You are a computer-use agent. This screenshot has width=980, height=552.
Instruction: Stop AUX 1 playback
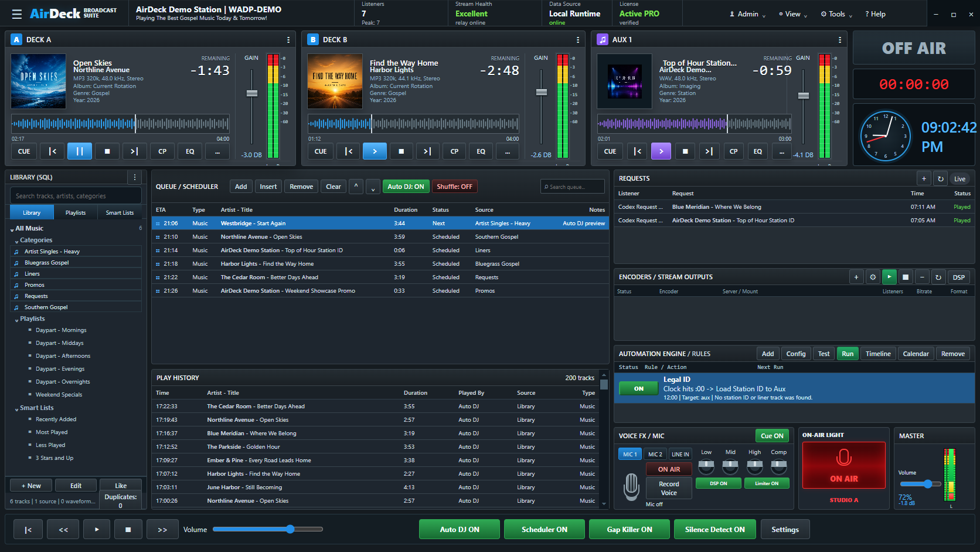point(685,151)
